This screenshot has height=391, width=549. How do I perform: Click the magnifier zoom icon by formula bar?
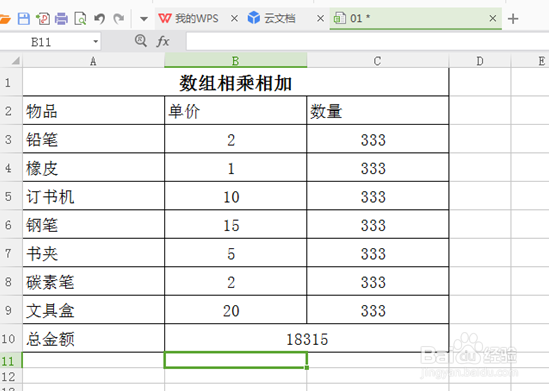[x=141, y=41]
